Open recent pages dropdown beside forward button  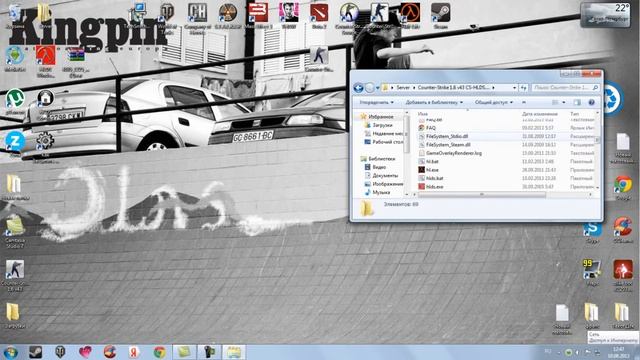coord(377,88)
